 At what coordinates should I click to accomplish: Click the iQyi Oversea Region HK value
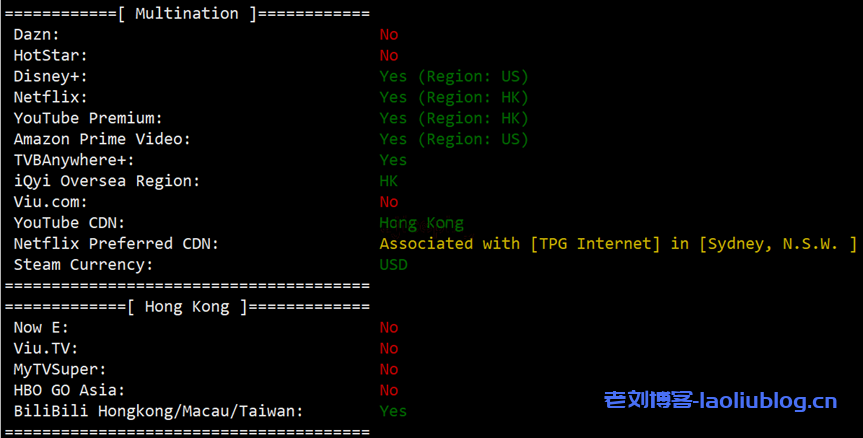click(x=388, y=182)
